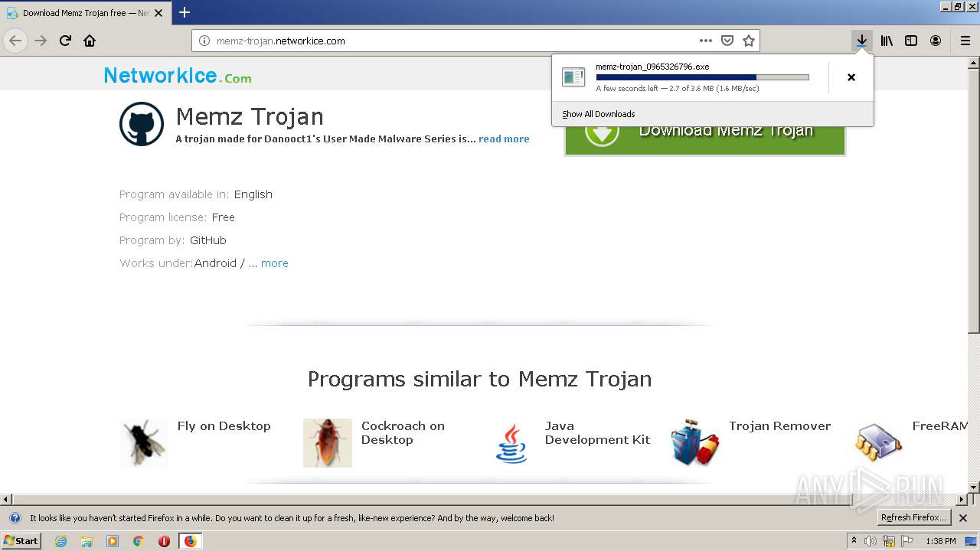Click the Java logo icon

pyautogui.click(x=511, y=442)
